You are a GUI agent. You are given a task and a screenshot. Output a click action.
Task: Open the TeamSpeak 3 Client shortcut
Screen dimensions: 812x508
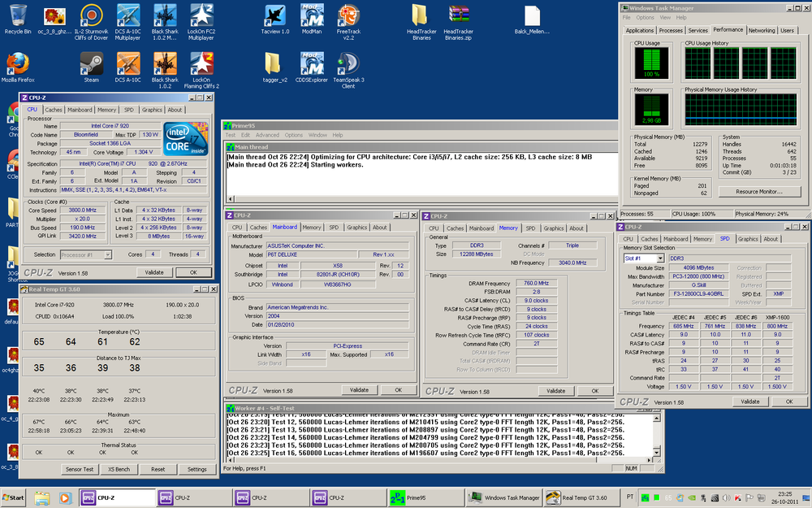[x=349, y=63]
